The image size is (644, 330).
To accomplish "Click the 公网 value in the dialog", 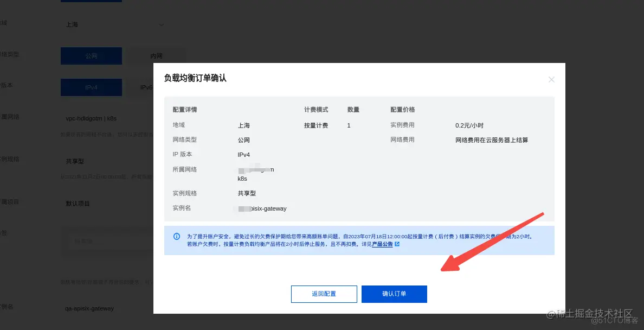I will [x=244, y=140].
